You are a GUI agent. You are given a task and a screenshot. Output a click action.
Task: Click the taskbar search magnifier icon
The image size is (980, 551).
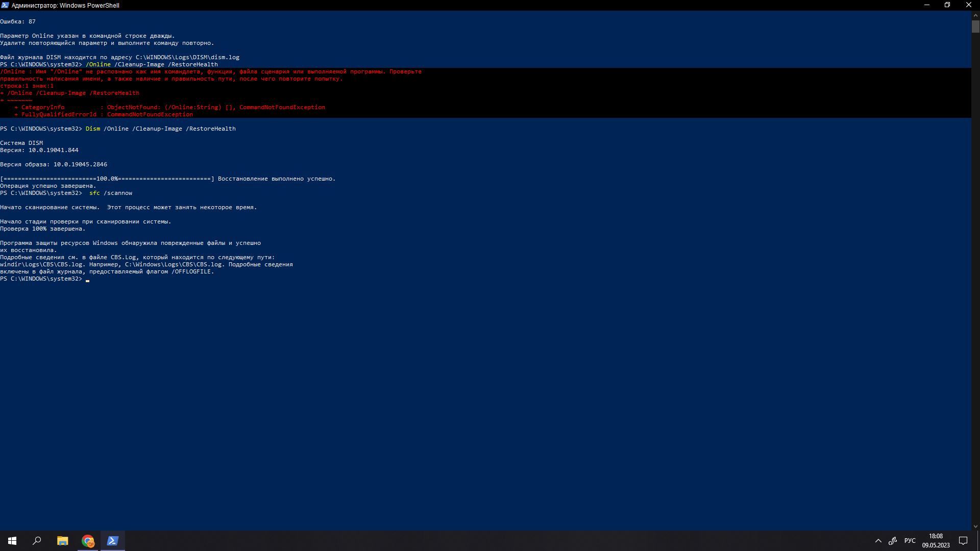pos(37,541)
